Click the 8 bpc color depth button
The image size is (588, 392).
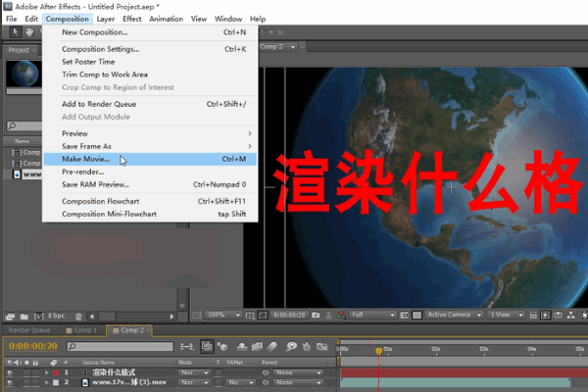click(57, 316)
